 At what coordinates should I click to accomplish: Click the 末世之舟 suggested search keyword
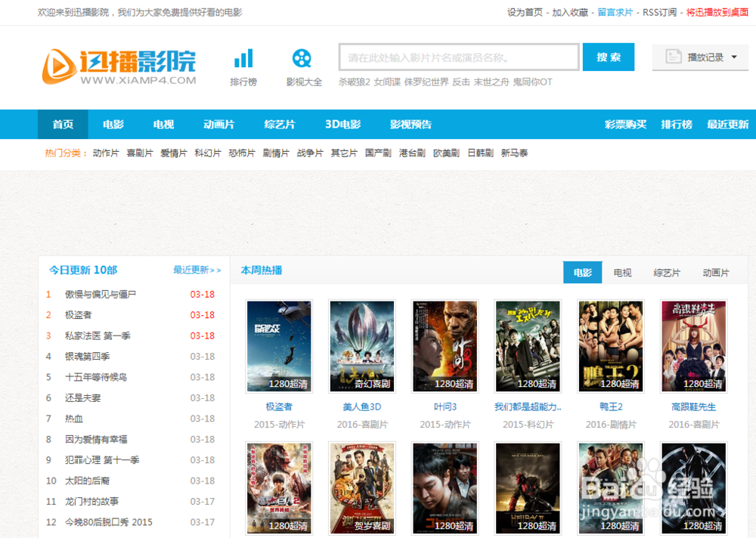pyautogui.click(x=491, y=82)
